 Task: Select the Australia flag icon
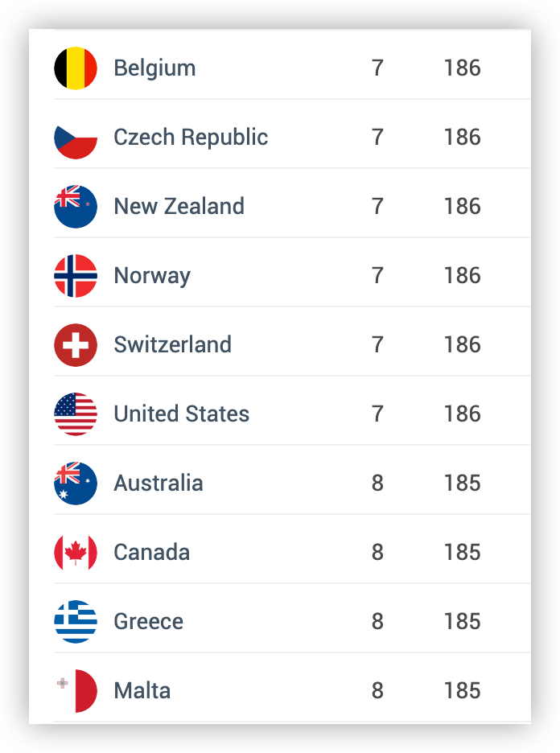(x=76, y=483)
